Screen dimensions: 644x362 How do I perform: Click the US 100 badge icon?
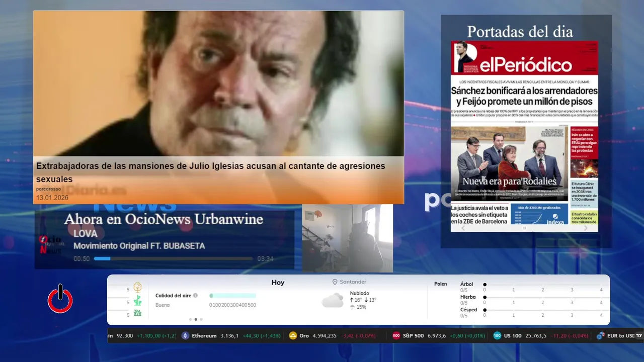point(497,336)
